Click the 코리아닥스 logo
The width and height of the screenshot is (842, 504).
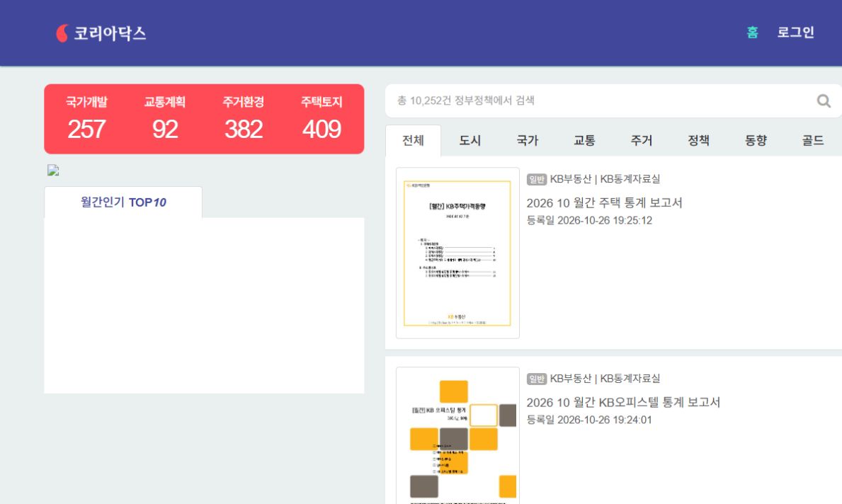click(x=101, y=33)
